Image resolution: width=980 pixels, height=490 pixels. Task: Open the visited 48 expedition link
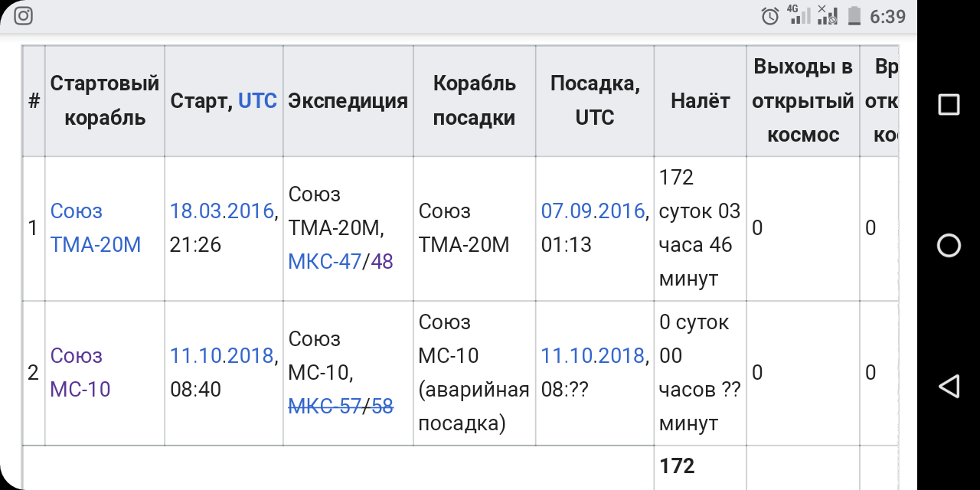(x=382, y=262)
